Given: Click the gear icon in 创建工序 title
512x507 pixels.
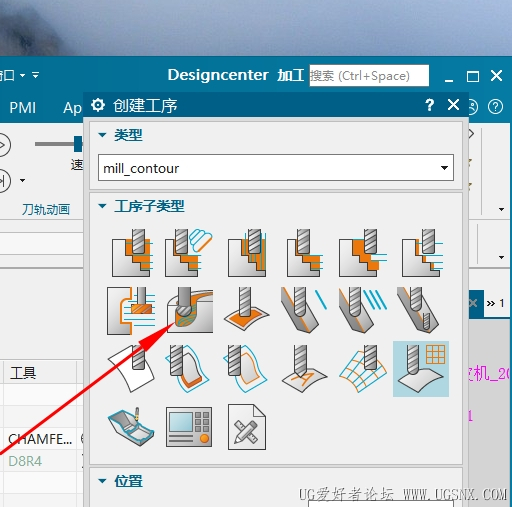Looking at the screenshot, I should coord(98,105).
